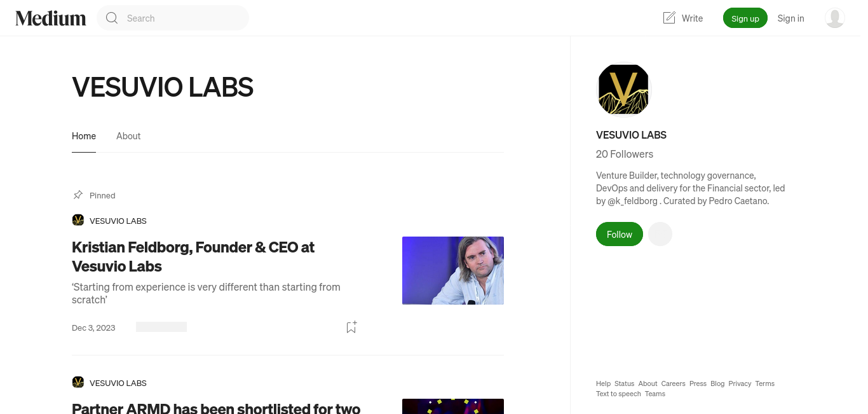Open the user avatar profile icon
The height and width of the screenshot is (414, 868).
click(x=835, y=18)
